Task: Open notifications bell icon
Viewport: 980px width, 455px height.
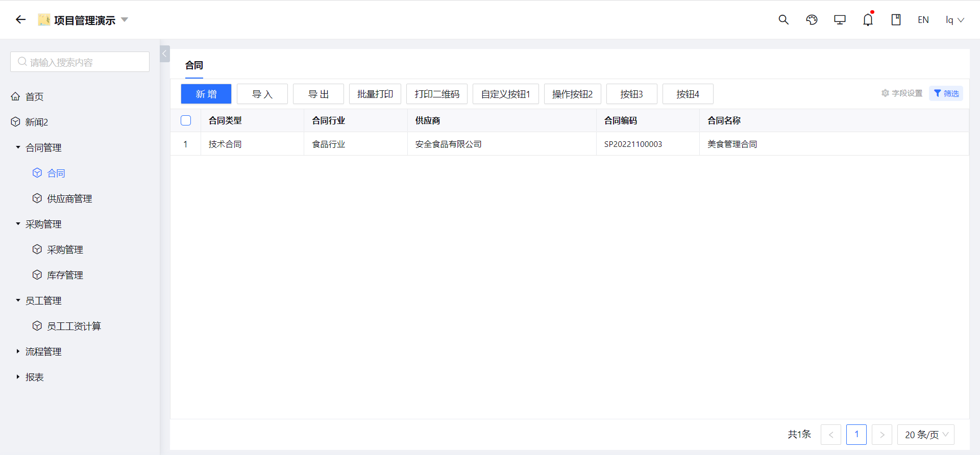Action: click(x=868, y=20)
